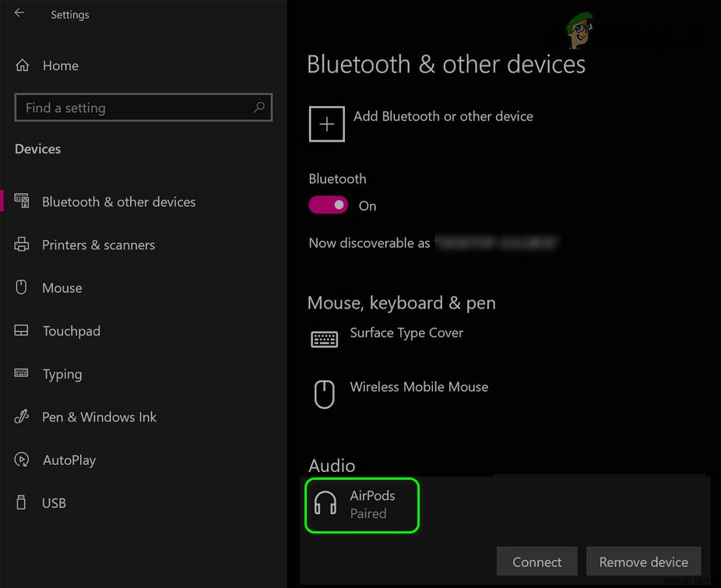Click the USB sidebar icon
The width and height of the screenshot is (721, 588).
click(x=21, y=502)
